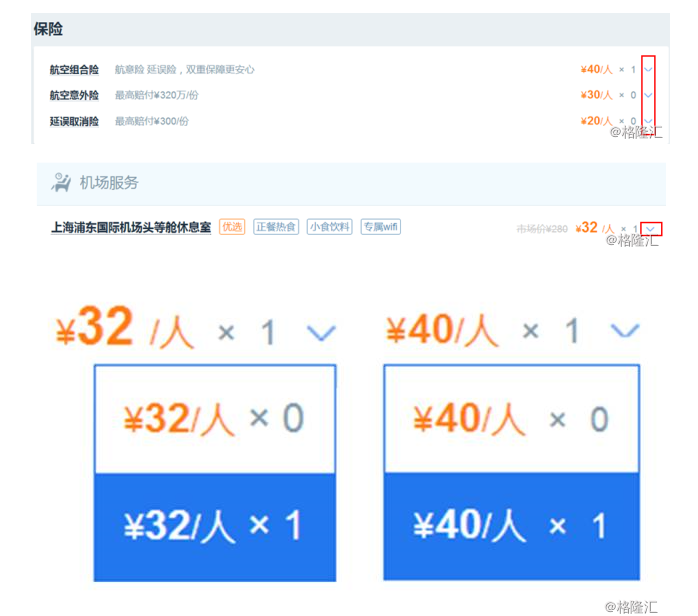Expand the 延误取消险 quantity dropdown chevron
Viewport: 698px width, 616px height.
[648, 121]
